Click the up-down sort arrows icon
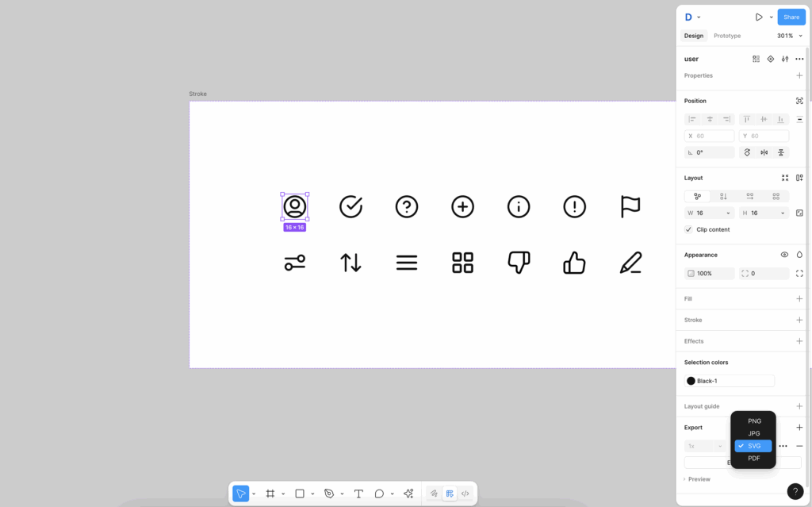This screenshot has height=507, width=812. pyautogui.click(x=351, y=263)
